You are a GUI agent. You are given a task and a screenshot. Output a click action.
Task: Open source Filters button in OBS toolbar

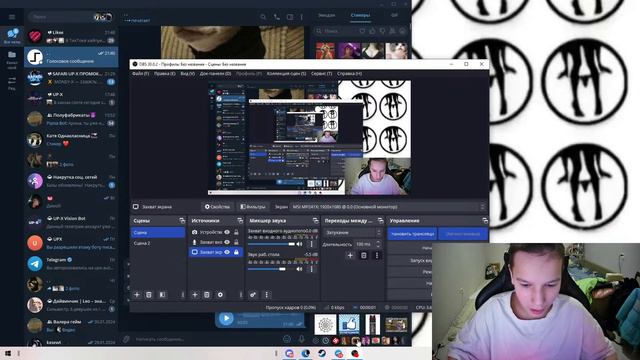pos(253,207)
